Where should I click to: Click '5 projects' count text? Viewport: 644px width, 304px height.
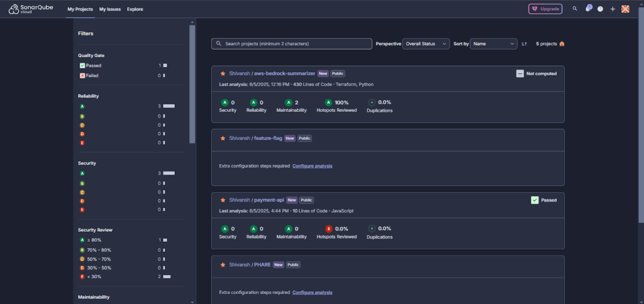pos(547,44)
